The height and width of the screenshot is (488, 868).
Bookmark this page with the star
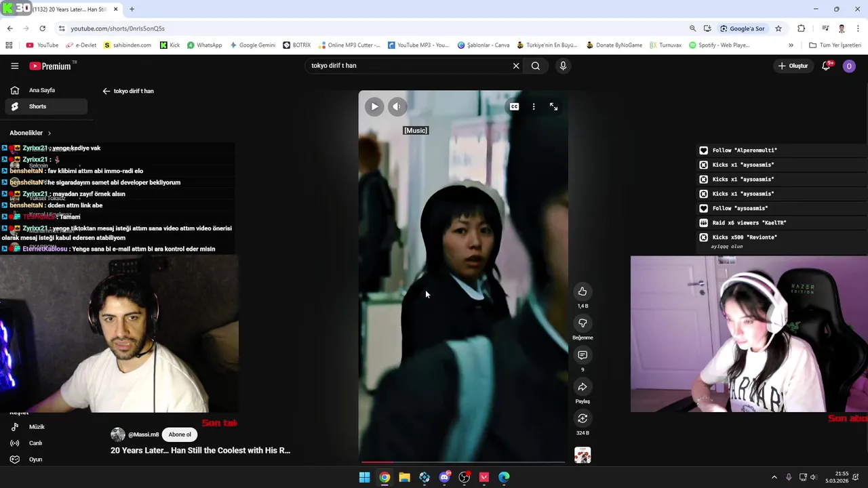(778, 28)
